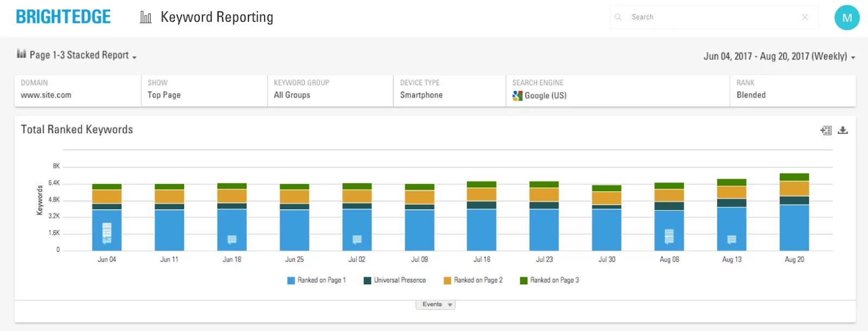Screen dimensions: 868x331
Task: Click the magnifier search icon
Action: [x=618, y=17]
